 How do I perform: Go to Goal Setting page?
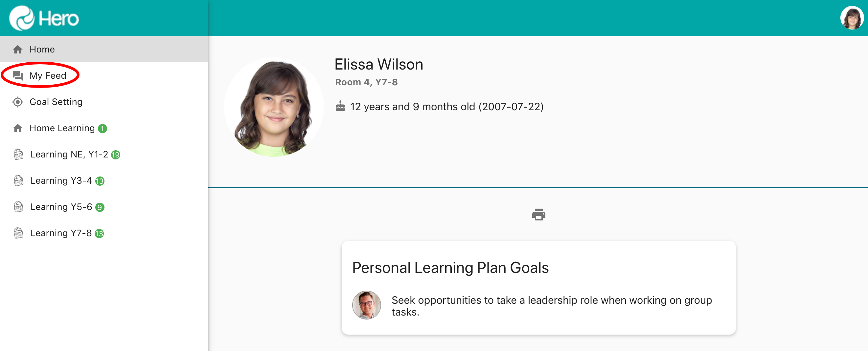(x=56, y=102)
